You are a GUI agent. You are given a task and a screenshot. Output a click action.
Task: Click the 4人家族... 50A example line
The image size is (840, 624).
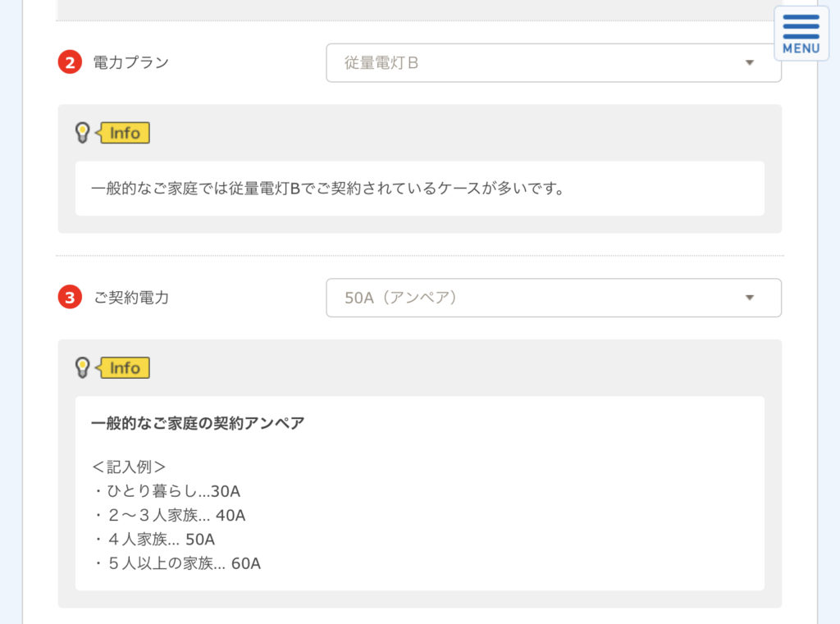click(155, 540)
